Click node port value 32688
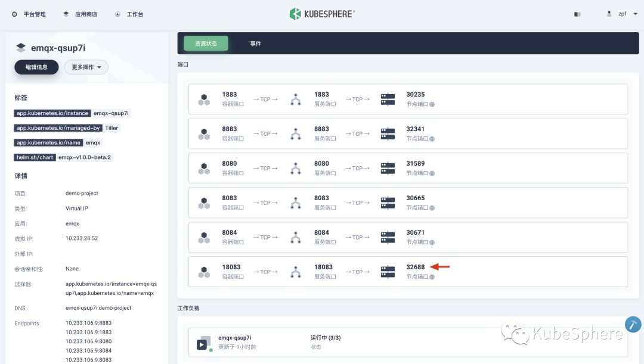 (415, 267)
